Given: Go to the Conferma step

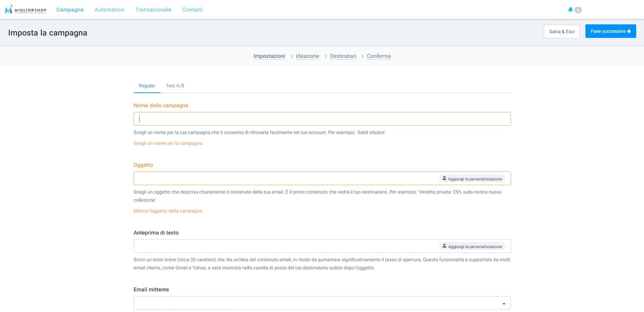Looking at the screenshot, I should (x=379, y=56).
